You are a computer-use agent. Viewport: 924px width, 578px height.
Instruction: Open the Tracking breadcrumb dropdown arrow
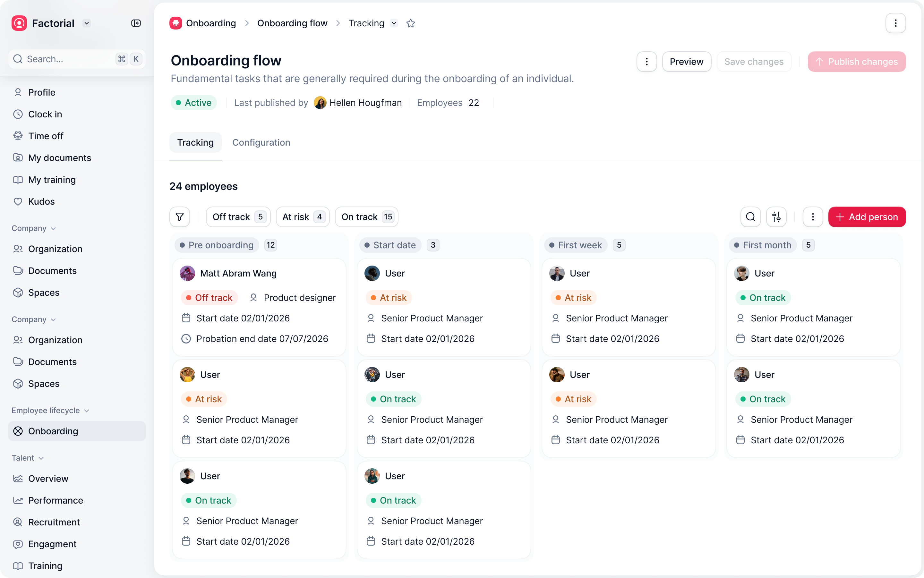[394, 23]
